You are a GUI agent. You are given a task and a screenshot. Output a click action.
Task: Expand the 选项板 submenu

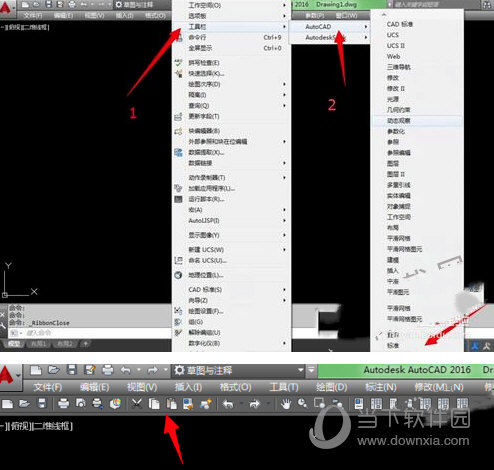tap(231, 16)
